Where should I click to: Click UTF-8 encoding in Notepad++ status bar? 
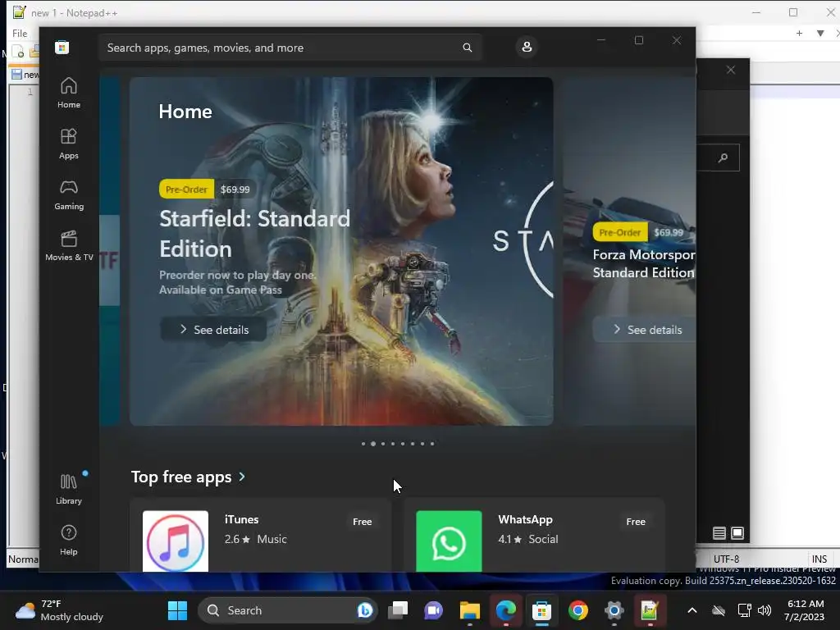726,559
